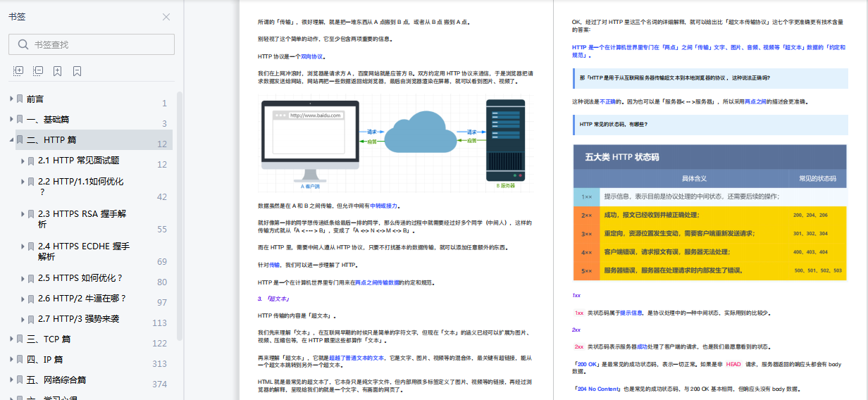Viewport: 868px width, 400px height.
Task: Click page number 313 beside IP 篇
Action: pyautogui.click(x=159, y=364)
